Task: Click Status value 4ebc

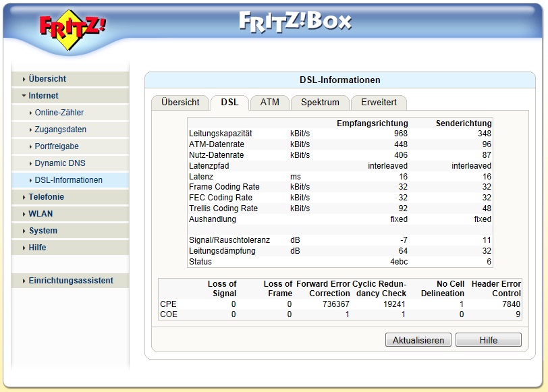Action: [x=399, y=262]
